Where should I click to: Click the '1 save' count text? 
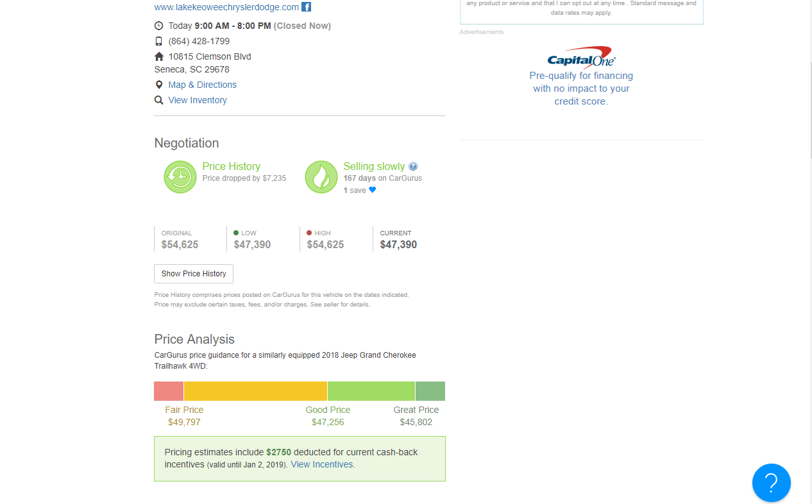[355, 190]
